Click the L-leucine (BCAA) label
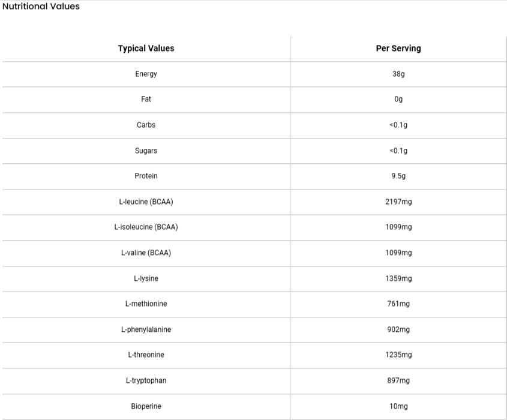 pyautogui.click(x=146, y=202)
